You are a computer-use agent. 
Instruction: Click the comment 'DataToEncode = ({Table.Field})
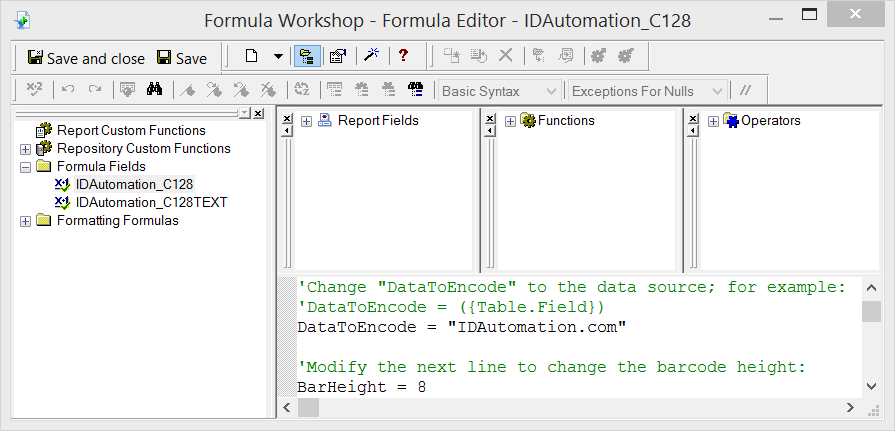click(x=450, y=308)
